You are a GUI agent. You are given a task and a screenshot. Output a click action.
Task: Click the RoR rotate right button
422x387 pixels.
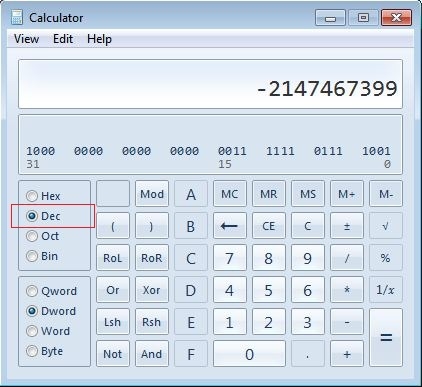pyautogui.click(x=152, y=258)
